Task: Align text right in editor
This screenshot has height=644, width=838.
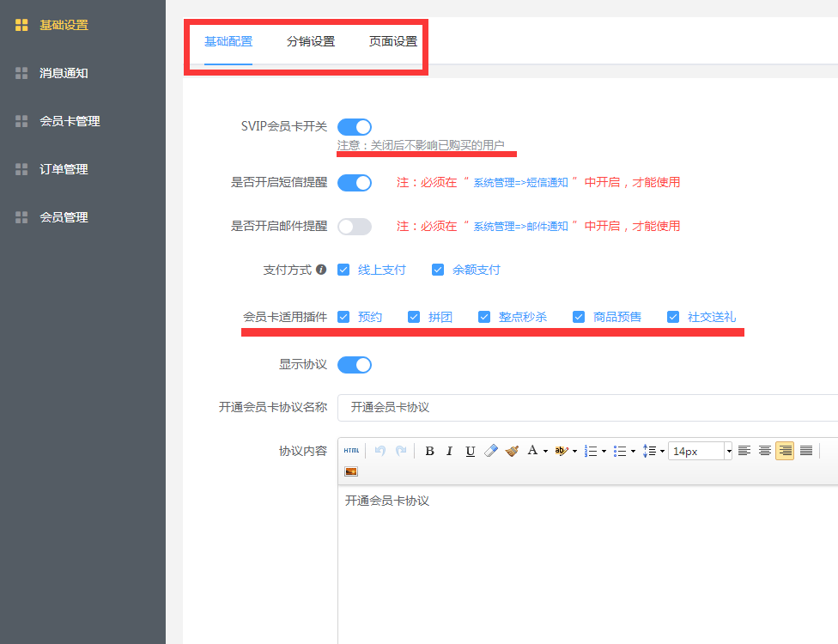Action: [785, 451]
